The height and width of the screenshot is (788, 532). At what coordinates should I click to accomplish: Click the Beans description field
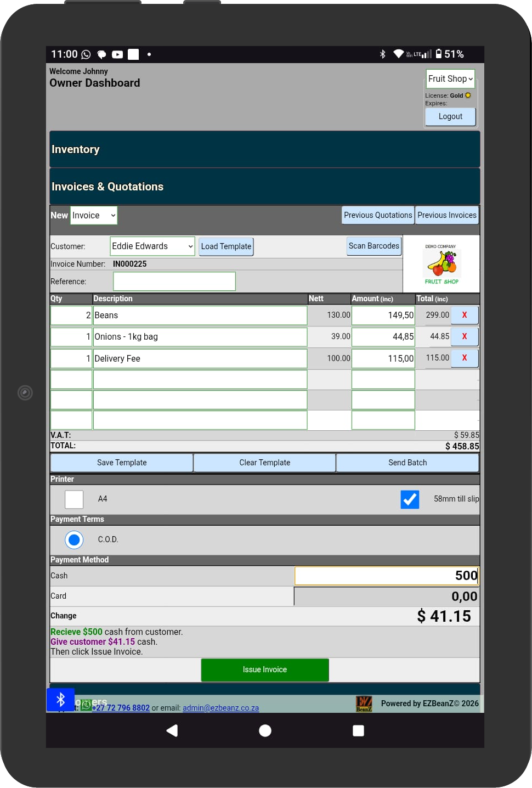coord(200,316)
